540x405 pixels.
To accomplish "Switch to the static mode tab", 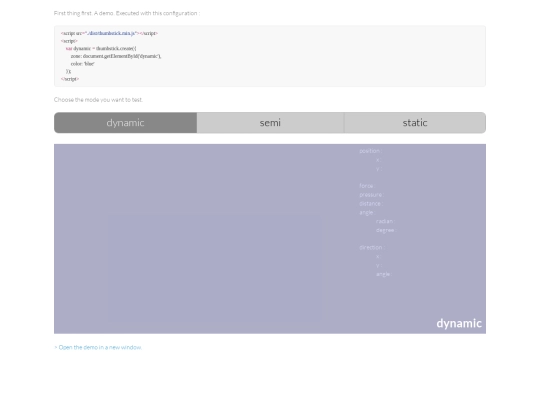I will coord(415,123).
